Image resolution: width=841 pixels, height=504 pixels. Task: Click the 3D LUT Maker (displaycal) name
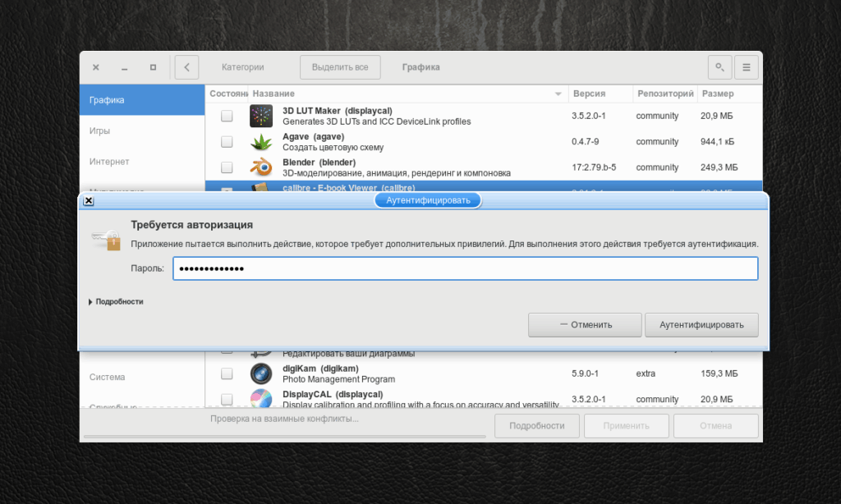[338, 111]
